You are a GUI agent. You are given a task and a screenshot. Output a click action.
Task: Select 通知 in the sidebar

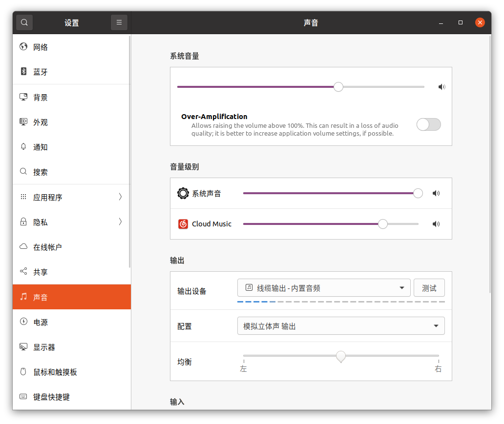click(x=72, y=147)
